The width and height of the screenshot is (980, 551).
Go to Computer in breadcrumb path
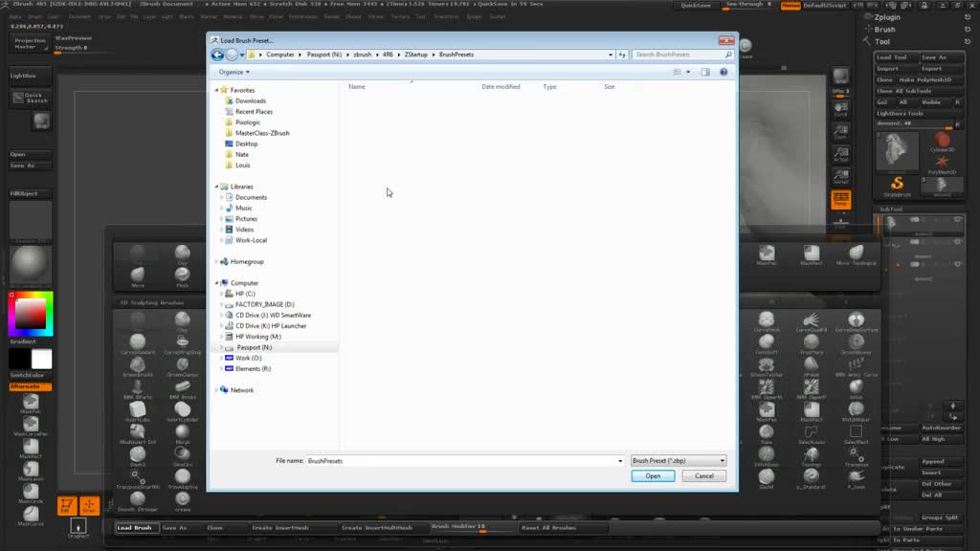pyautogui.click(x=280, y=55)
